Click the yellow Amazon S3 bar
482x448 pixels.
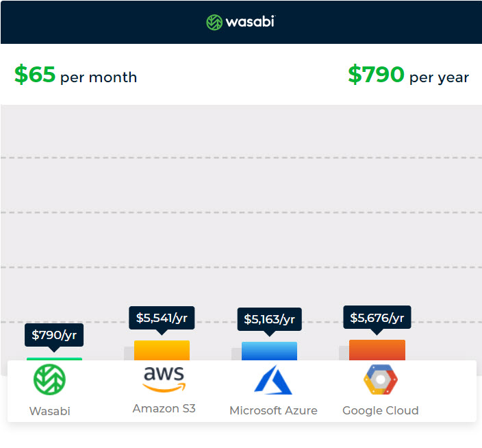pyautogui.click(x=162, y=351)
